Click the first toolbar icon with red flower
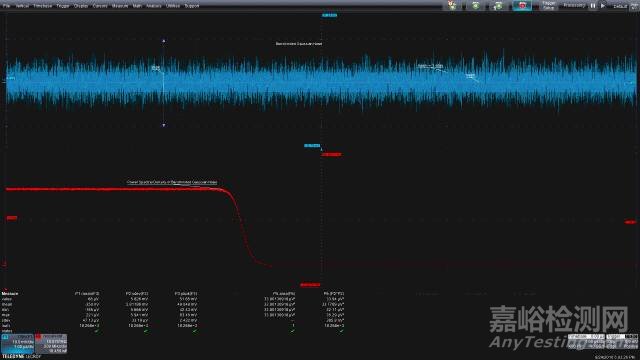The height and width of the screenshot is (360, 640). point(452,5)
